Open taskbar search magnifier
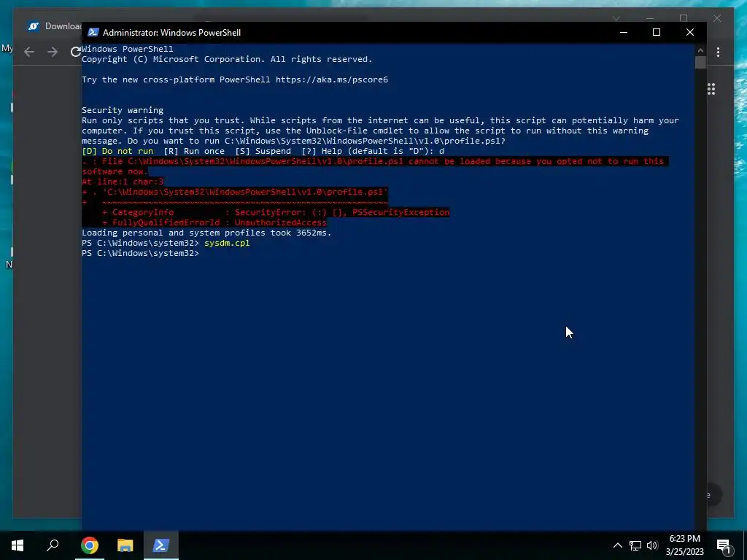 (53, 545)
